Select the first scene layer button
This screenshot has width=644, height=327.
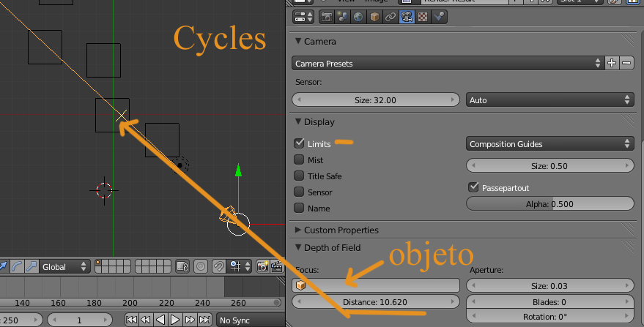[x=99, y=263]
